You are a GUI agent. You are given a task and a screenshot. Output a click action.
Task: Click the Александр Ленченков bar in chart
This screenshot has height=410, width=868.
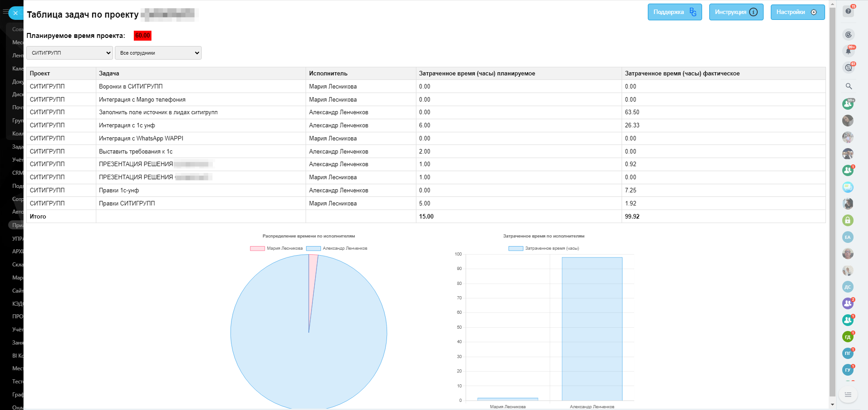(592, 329)
